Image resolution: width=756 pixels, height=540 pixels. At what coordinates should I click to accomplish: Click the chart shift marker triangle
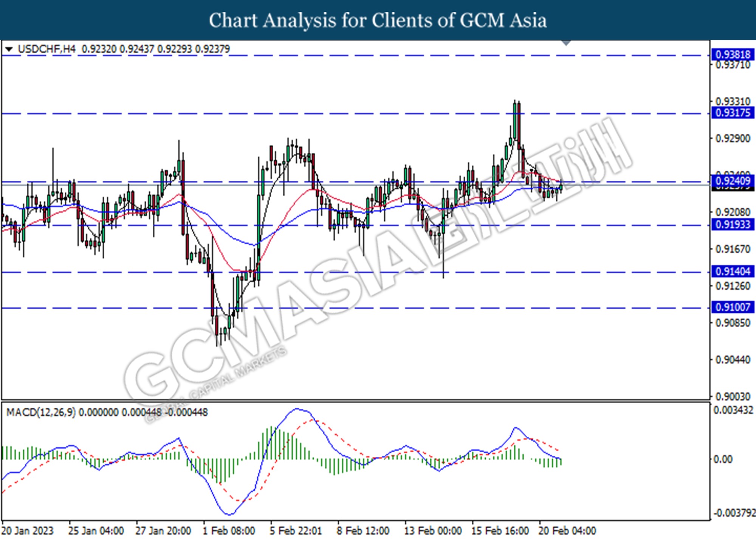pos(566,43)
